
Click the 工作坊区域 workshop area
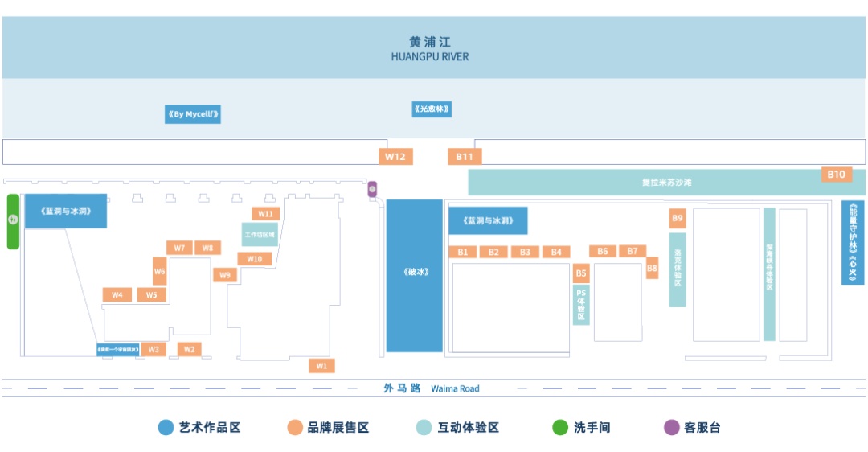coord(260,234)
